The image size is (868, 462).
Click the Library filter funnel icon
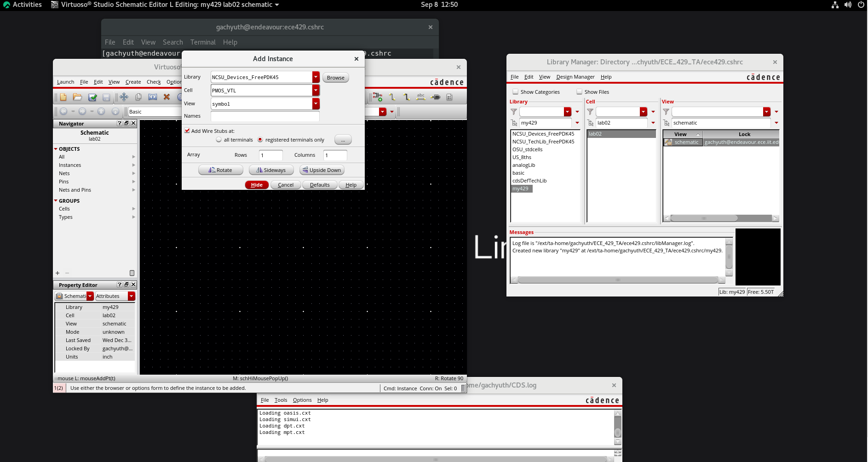coord(514,112)
